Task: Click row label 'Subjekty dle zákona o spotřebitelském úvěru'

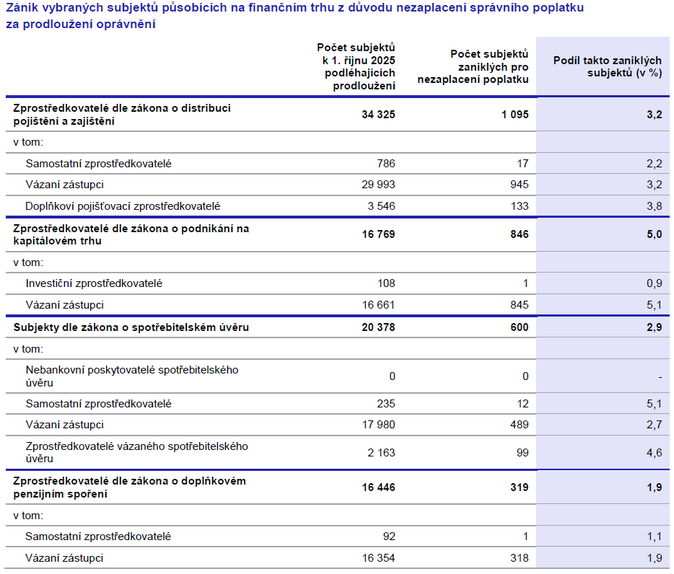Action: pos(131,327)
